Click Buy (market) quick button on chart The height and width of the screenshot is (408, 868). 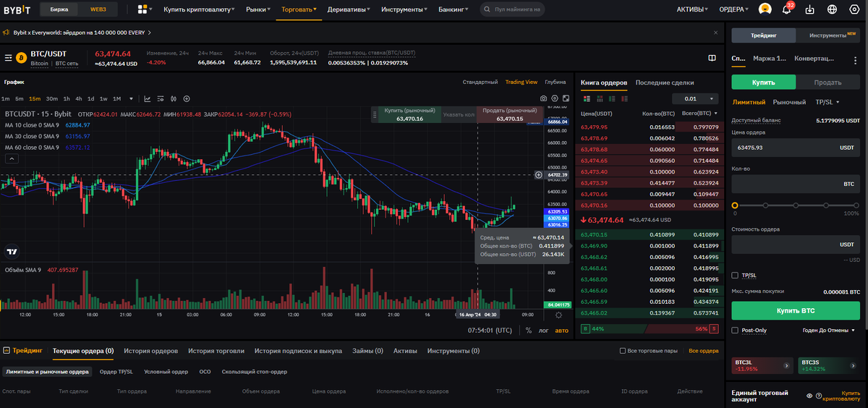point(409,114)
